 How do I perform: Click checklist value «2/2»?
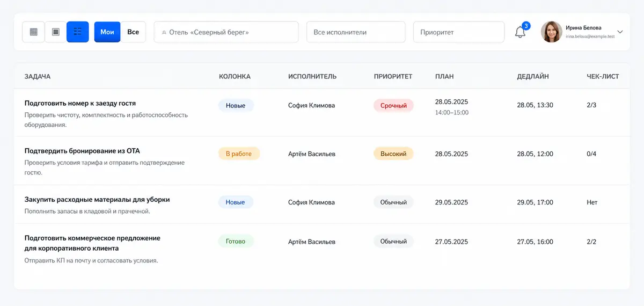click(x=591, y=242)
